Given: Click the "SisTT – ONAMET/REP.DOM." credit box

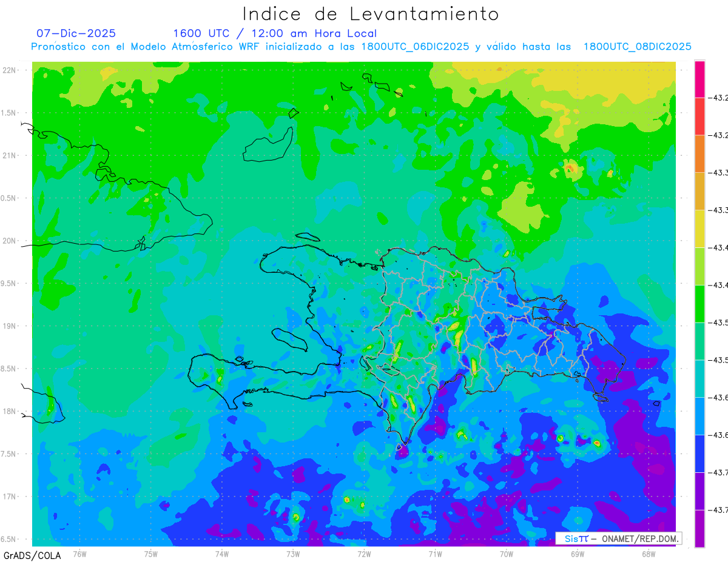Looking at the screenshot, I should pyautogui.click(x=618, y=538).
